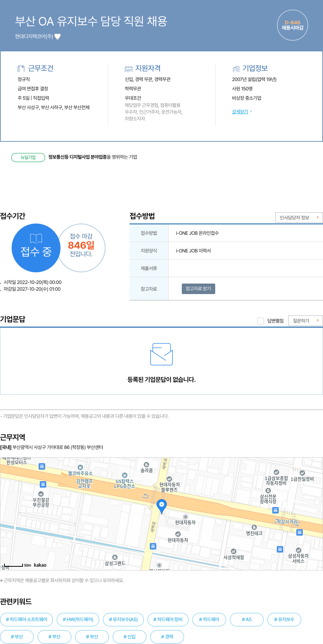Click the 솔라콤 map marker icon
Viewport: 323px width, 644px height.
coord(146,465)
